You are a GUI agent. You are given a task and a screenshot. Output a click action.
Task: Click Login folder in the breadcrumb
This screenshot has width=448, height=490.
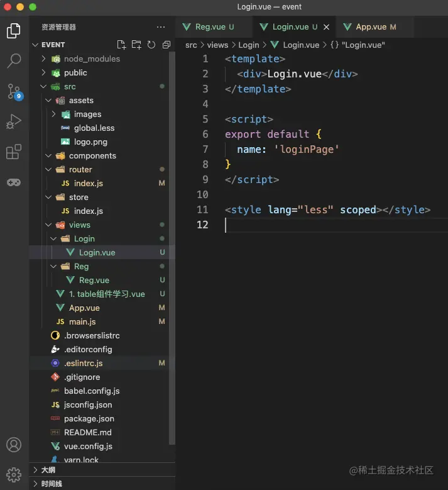(249, 45)
